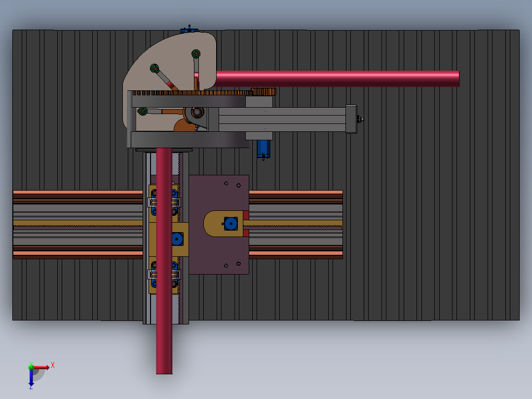
Task: Select the blue motor on the vertical slide carriage
Action: (x=177, y=239)
